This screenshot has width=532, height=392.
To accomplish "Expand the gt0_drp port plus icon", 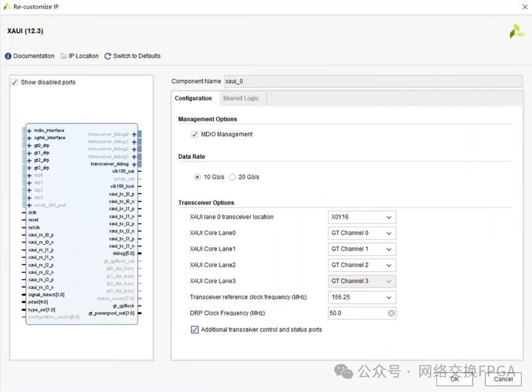I will 29,146.
